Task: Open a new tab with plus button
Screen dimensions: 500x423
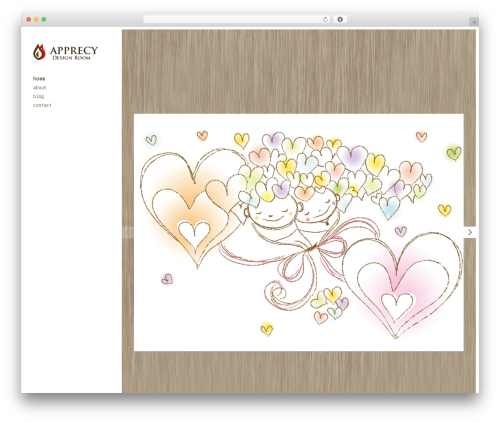Action: click(x=474, y=22)
